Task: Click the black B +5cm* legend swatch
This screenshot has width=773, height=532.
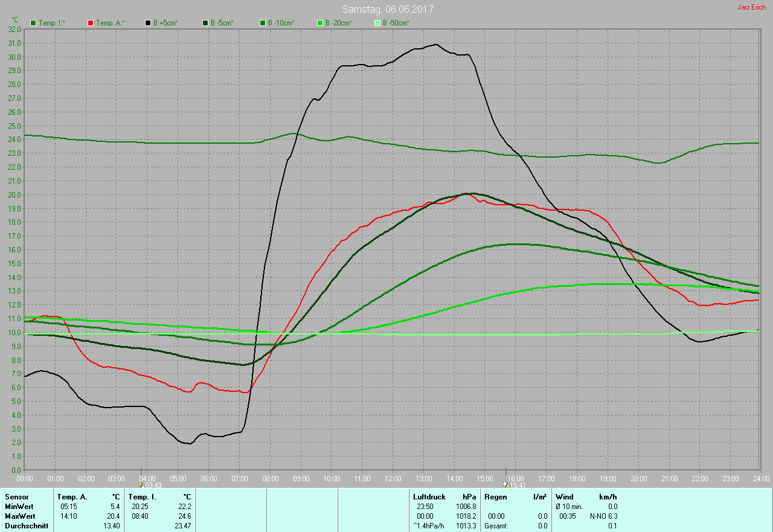Action: point(148,23)
